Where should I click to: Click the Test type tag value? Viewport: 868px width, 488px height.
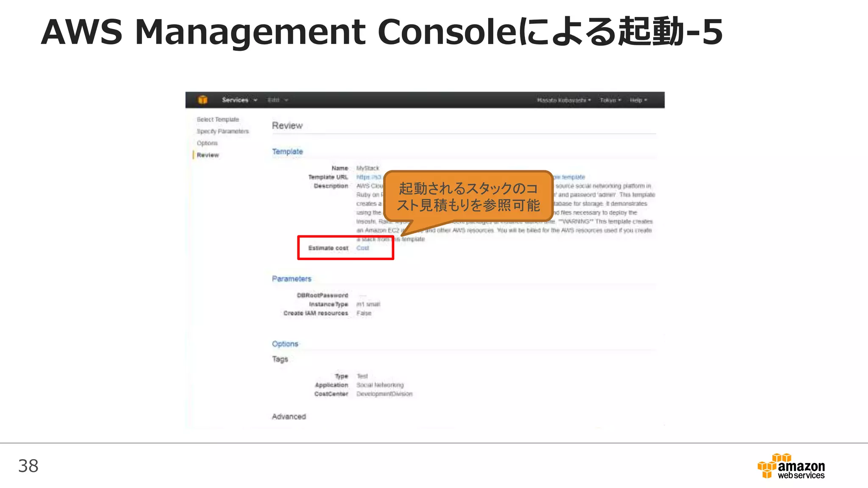362,376
